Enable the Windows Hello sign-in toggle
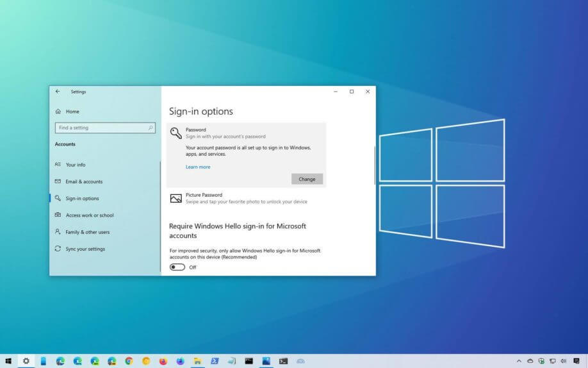 [177, 267]
